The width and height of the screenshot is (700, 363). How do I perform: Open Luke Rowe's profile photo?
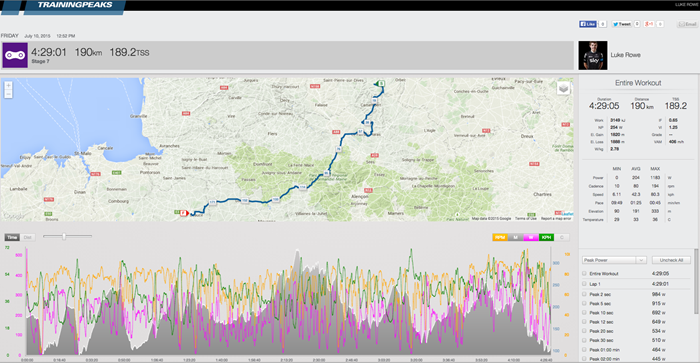pos(593,55)
